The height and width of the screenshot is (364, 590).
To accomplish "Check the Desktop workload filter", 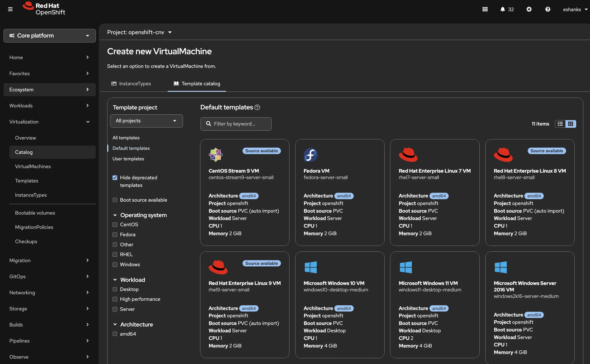I will click(x=115, y=289).
